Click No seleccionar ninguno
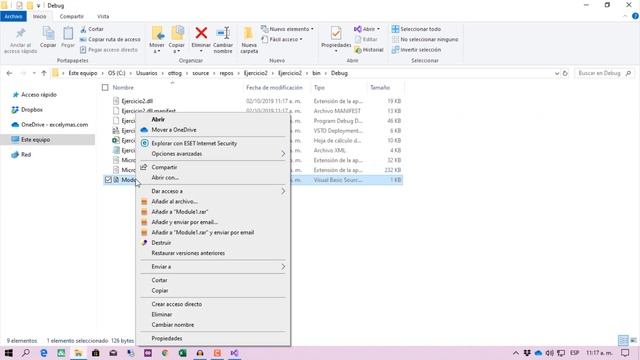 click(x=425, y=39)
